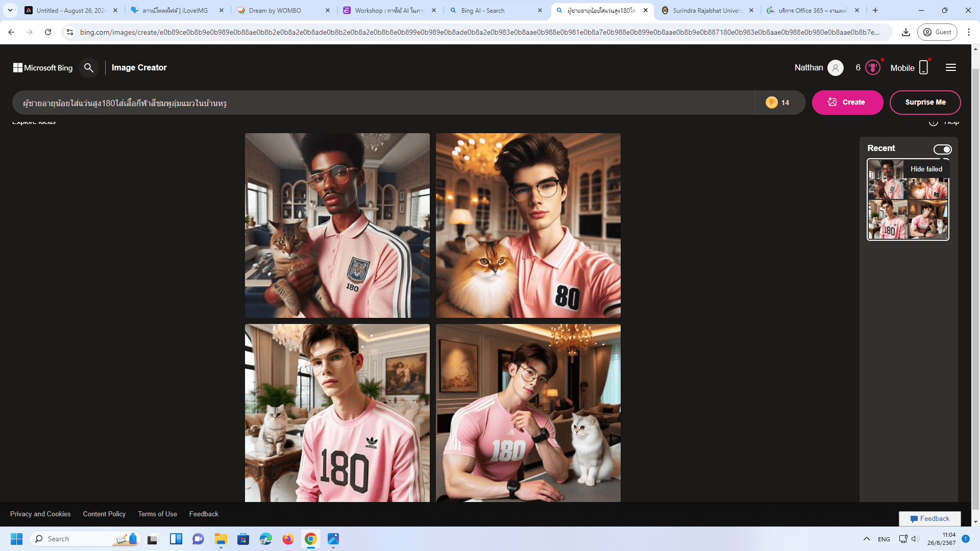Open the Natthan profile avatar
Viewport: 980px width, 551px height.
click(835, 68)
